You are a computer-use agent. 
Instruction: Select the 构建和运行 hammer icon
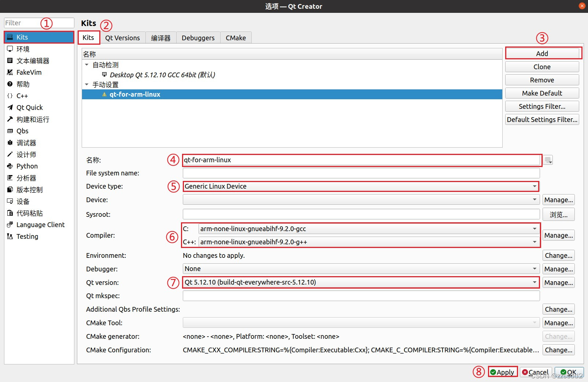[10, 119]
